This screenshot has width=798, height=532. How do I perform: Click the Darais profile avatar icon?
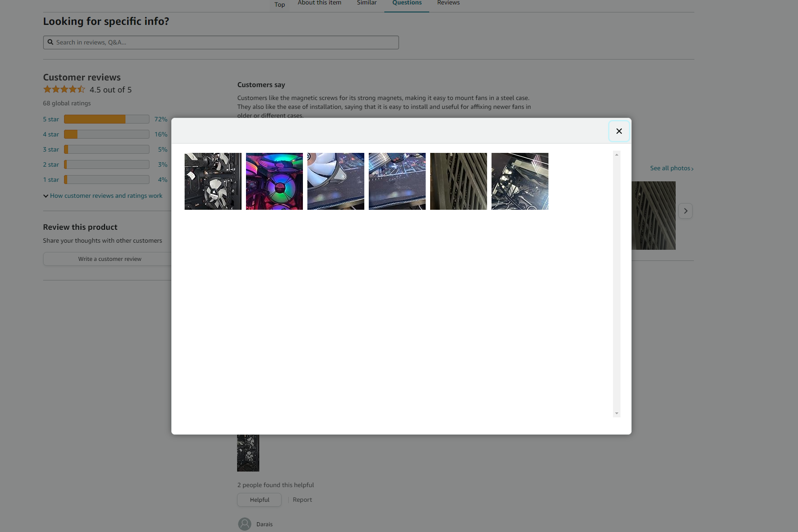(x=244, y=524)
